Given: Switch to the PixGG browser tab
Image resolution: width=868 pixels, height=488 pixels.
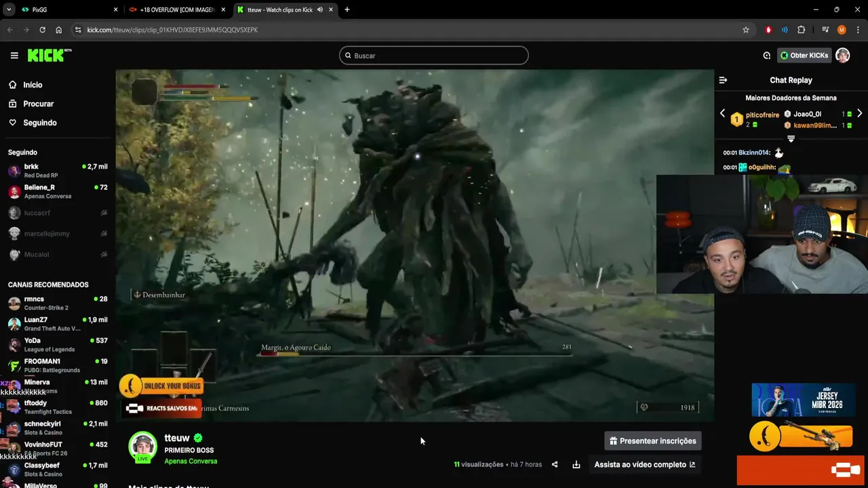Looking at the screenshot, I should (x=68, y=9).
